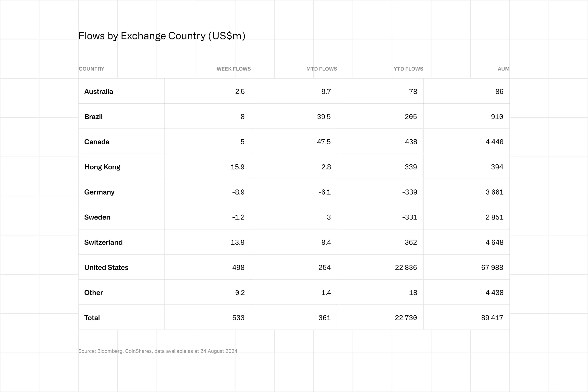588x392 pixels.
Task: Click the Bloomberg, CoinShares source note
Action: tap(158, 351)
